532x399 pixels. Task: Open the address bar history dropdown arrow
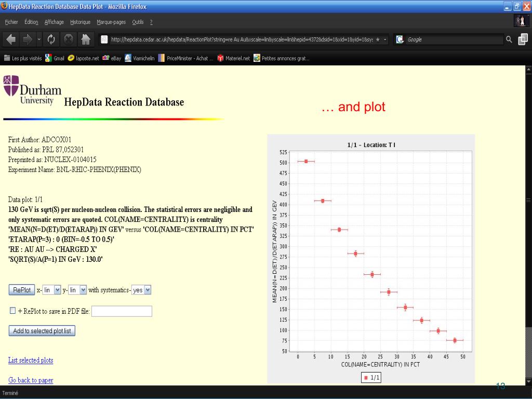click(x=385, y=39)
